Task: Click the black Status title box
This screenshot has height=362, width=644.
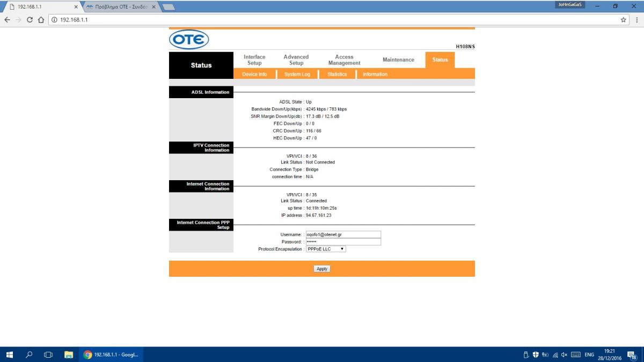Action: [x=201, y=65]
